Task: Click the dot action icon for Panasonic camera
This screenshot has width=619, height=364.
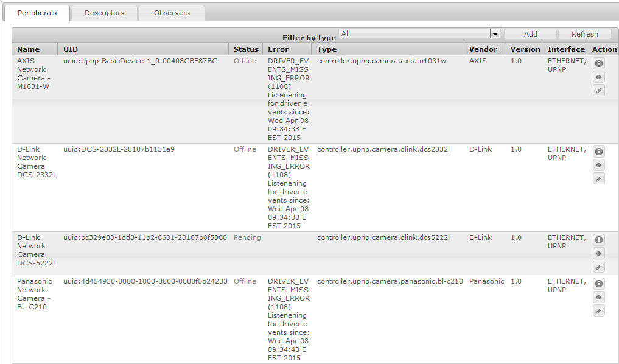Action: 599,298
